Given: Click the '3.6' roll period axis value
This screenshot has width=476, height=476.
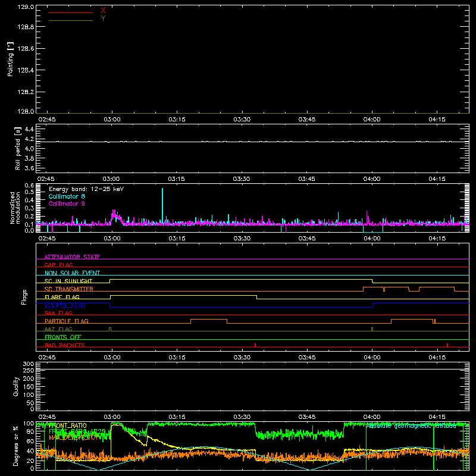Looking at the screenshot, I should (29, 168).
